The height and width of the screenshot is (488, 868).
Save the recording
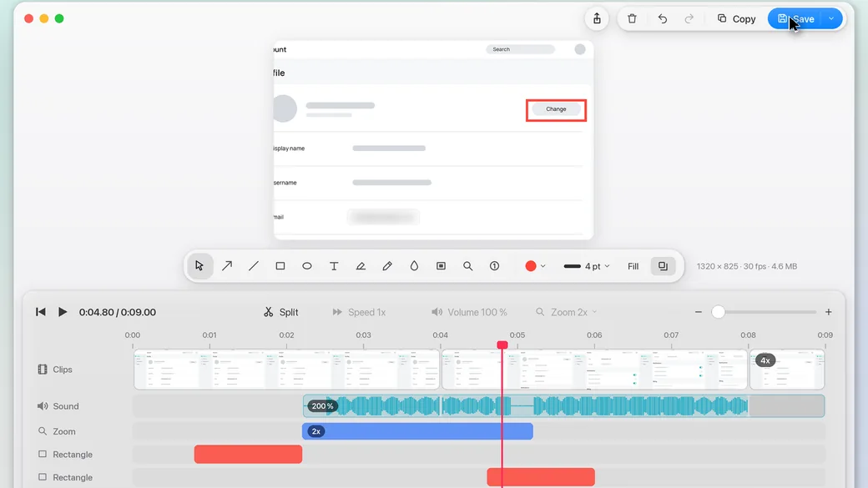tap(795, 19)
